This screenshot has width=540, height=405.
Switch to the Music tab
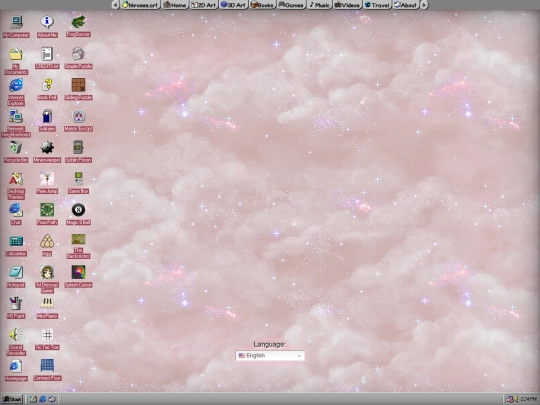tap(319, 5)
